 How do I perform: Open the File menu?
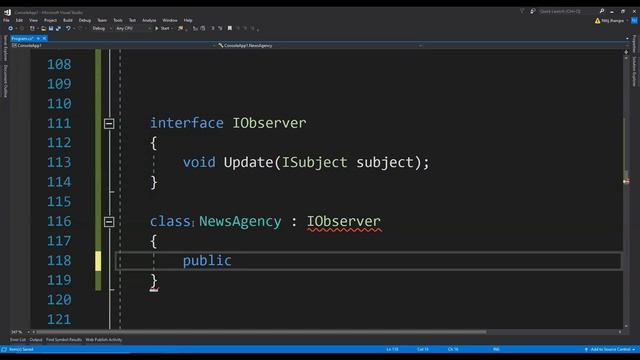click(6, 20)
